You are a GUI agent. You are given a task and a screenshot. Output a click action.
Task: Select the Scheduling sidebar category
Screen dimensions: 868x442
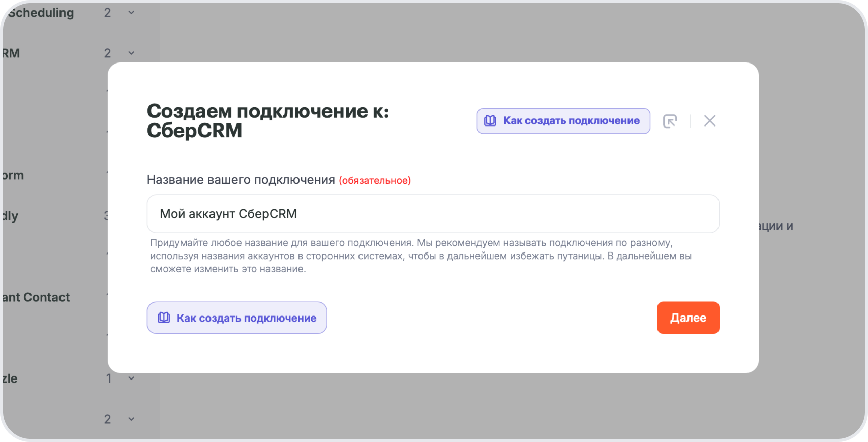point(41,13)
